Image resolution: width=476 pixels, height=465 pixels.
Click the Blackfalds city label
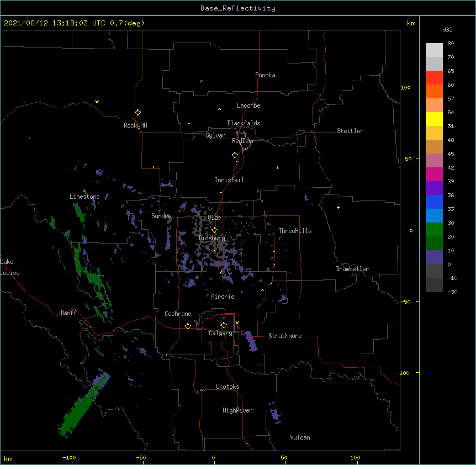[x=244, y=123]
